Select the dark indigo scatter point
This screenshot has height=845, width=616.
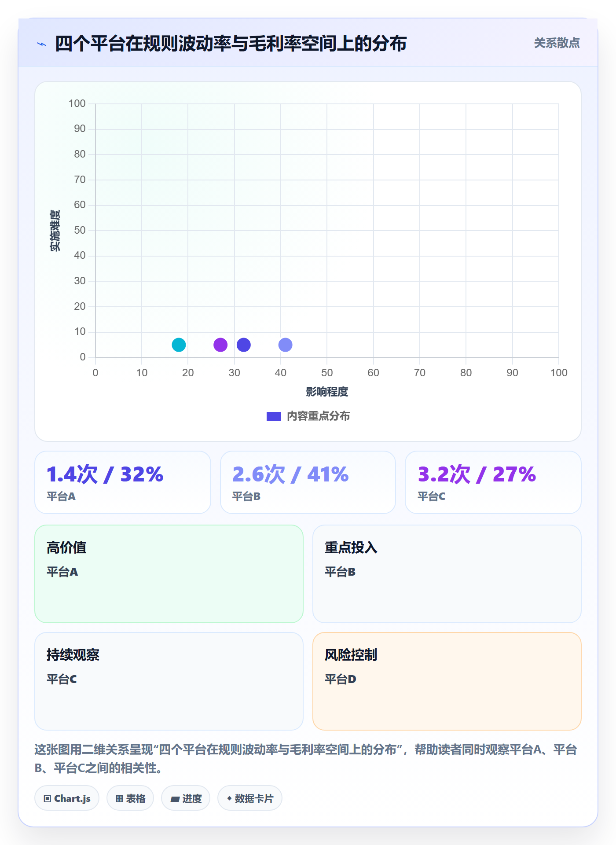(244, 345)
